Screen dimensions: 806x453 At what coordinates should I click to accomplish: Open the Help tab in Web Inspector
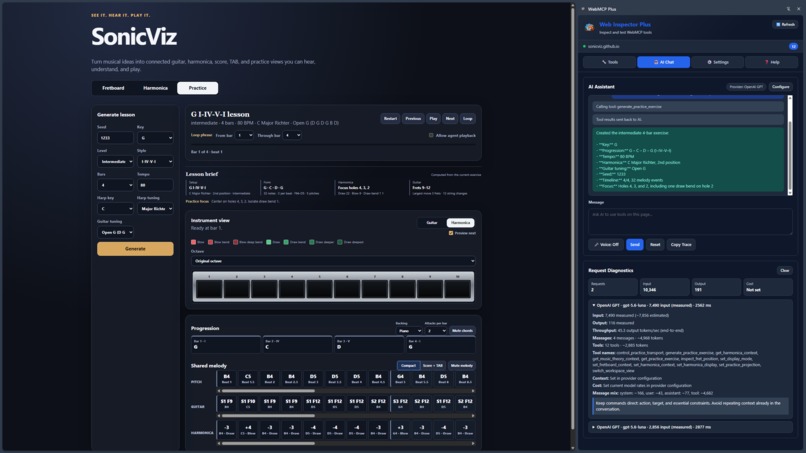pyautogui.click(x=772, y=62)
